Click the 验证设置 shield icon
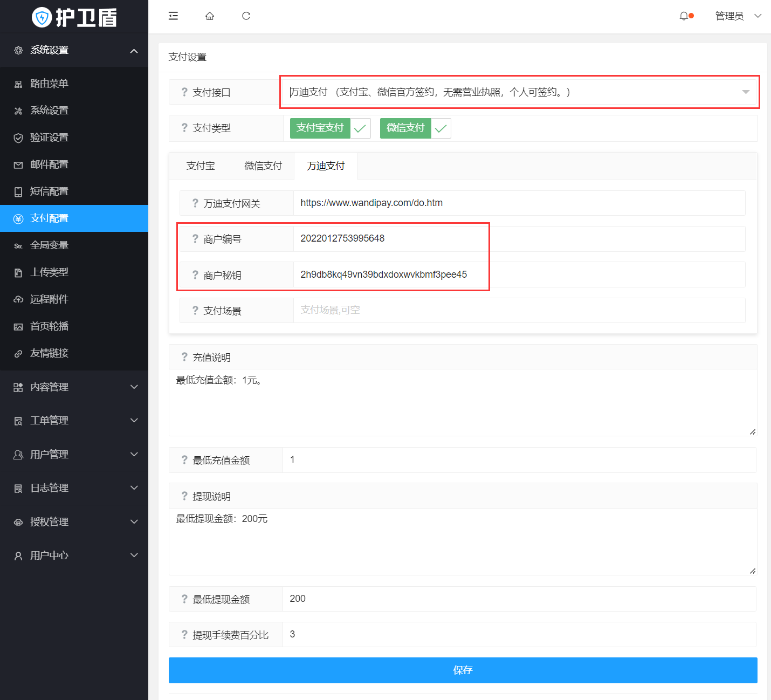 (x=18, y=138)
